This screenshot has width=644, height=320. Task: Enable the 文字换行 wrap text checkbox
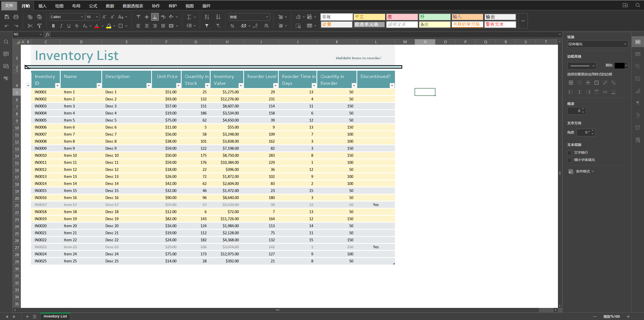pyautogui.click(x=570, y=153)
